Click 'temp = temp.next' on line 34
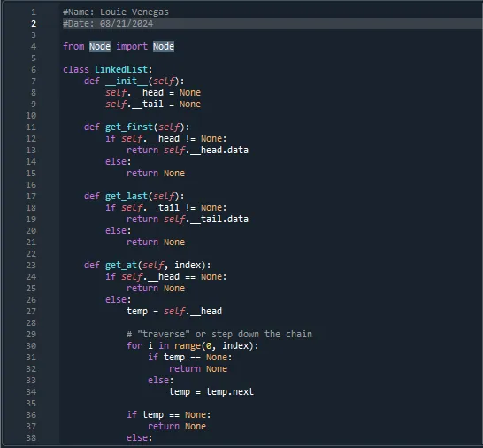The width and height of the screenshot is (483, 448). (211, 392)
